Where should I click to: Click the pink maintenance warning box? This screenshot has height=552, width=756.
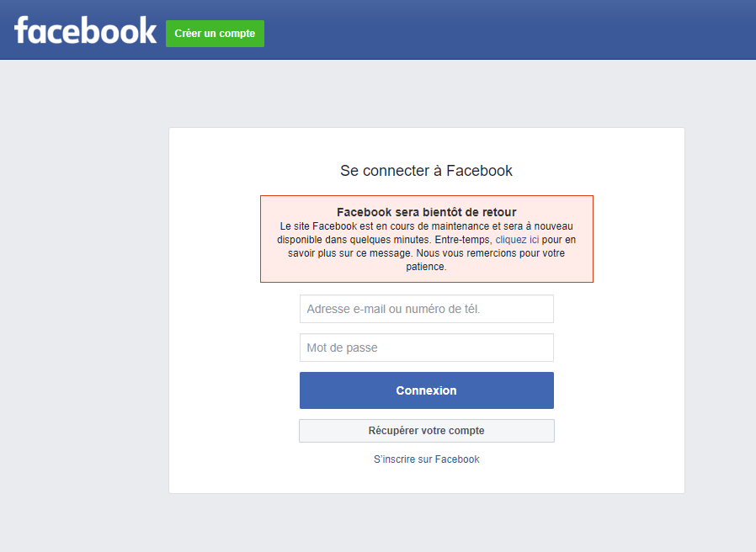click(x=427, y=239)
